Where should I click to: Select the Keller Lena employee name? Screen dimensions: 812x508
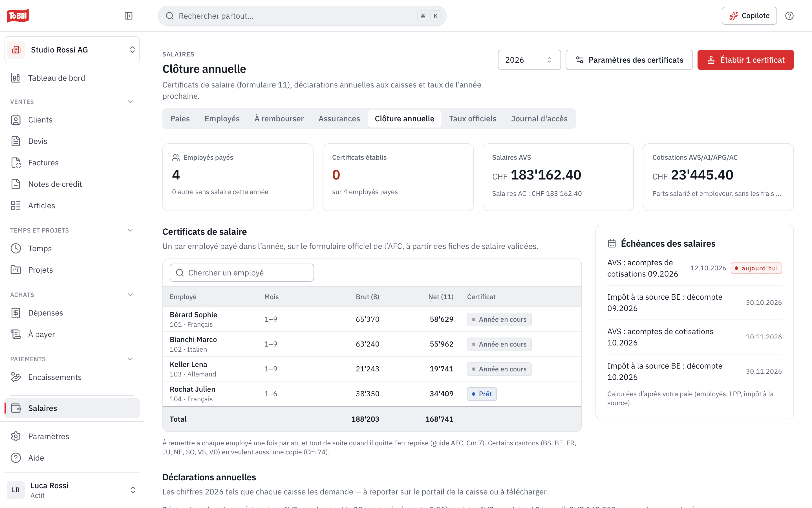point(189,364)
